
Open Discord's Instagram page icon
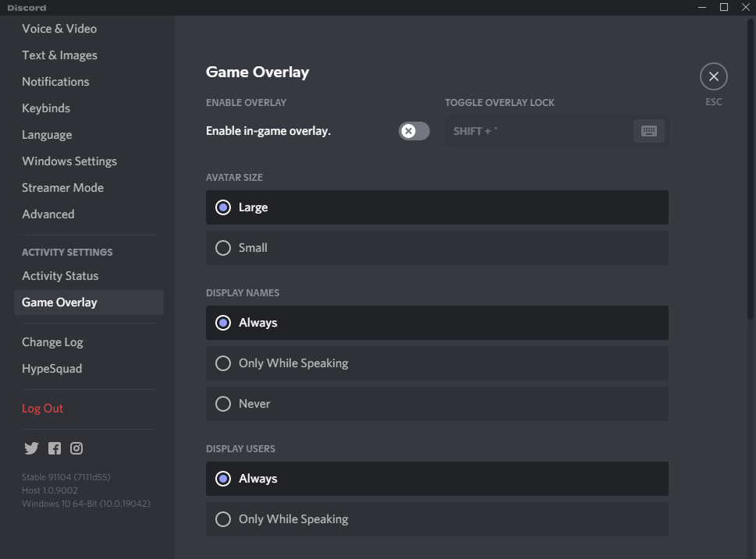click(x=76, y=448)
